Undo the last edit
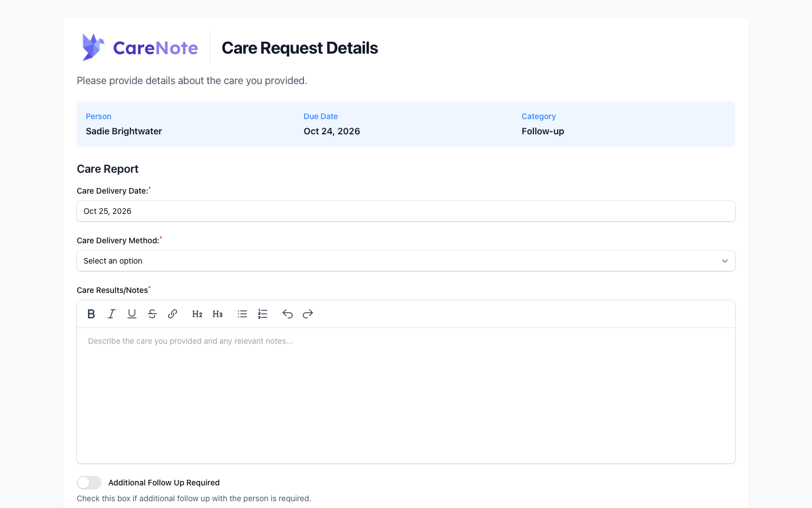 (x=288, y=314)
